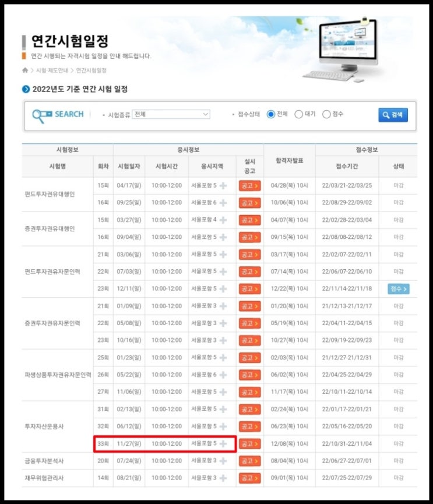Open 연간시험일정 breadcrumb link
Image resolution: width=433 pixels, height=504 pixels.
[x=91, y=71]
